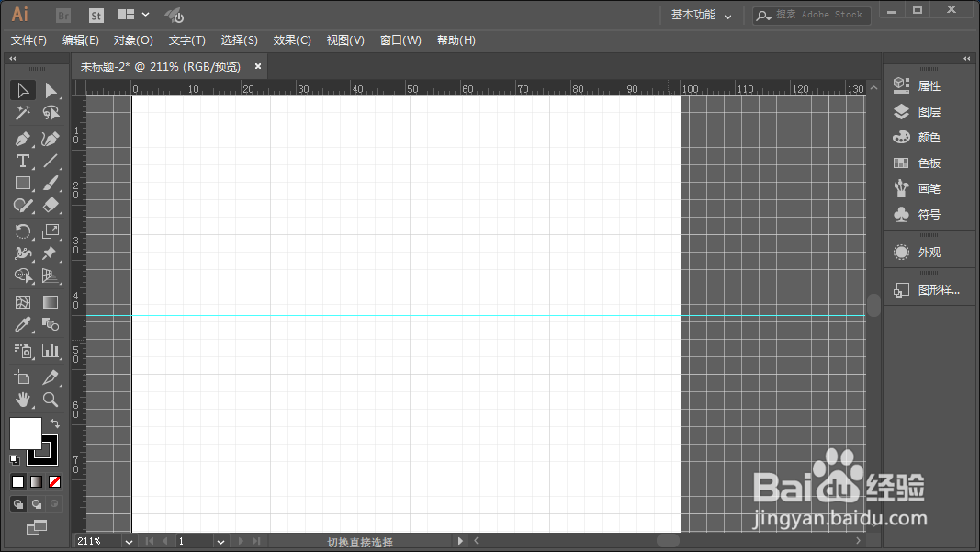Set fill to None (red slash)
Screen dimensions: 980x552
pyautogui.click(x=54, y=482)
